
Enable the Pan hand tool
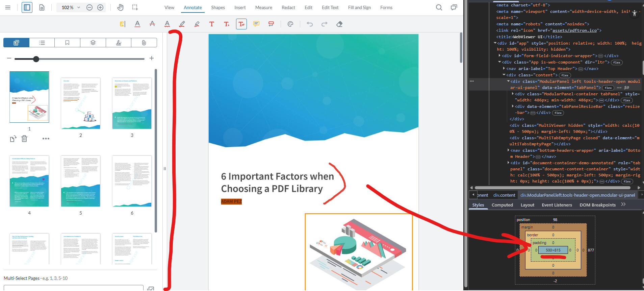coord(120,7)
